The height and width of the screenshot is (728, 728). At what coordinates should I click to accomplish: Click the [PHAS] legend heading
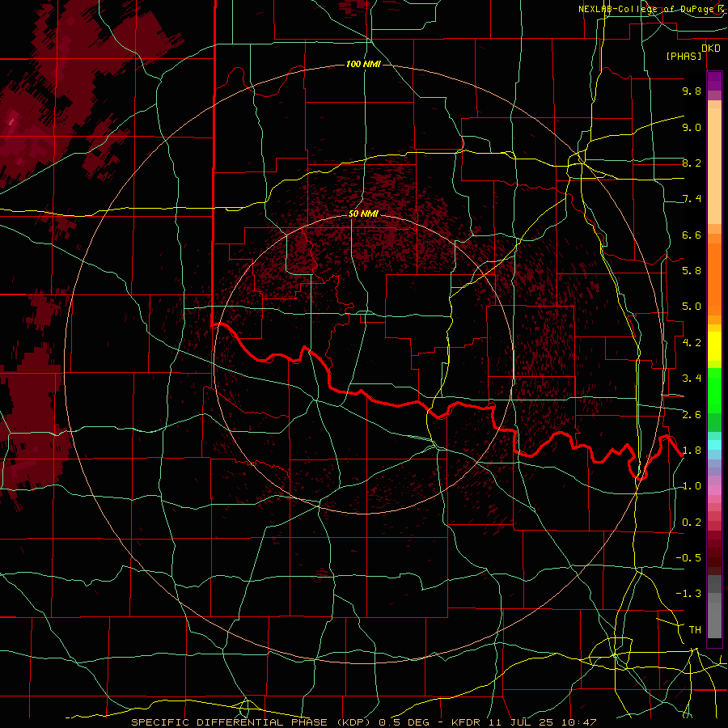[684, 57]
